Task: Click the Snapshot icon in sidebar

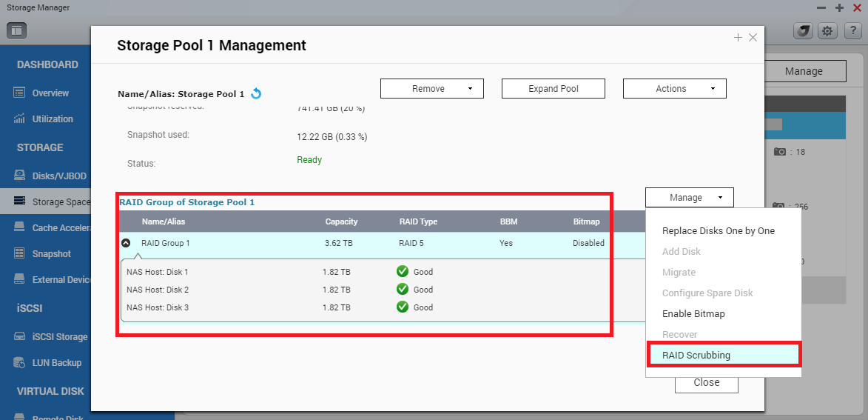Action: click(x=19, y=254)
